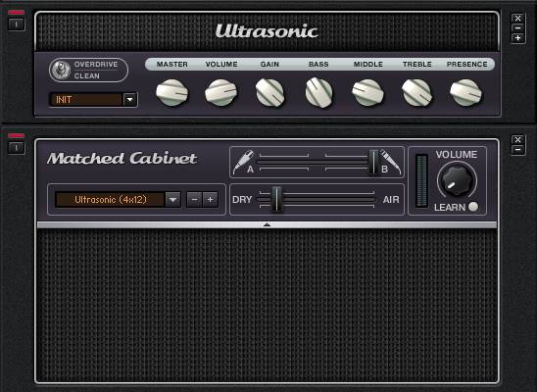Select the next cabinet with the plus button
The width and height of the screenshot is (537, 392).
point(211,200)
